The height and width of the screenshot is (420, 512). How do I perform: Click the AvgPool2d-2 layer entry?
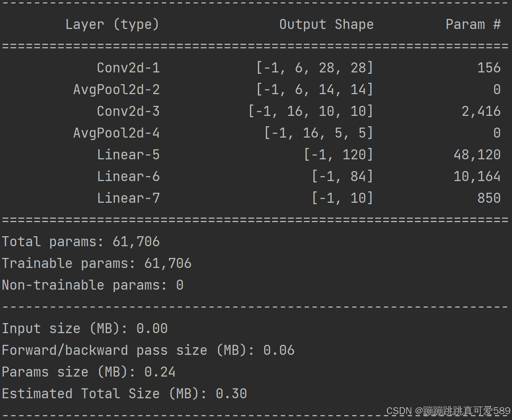coord(116,89)
